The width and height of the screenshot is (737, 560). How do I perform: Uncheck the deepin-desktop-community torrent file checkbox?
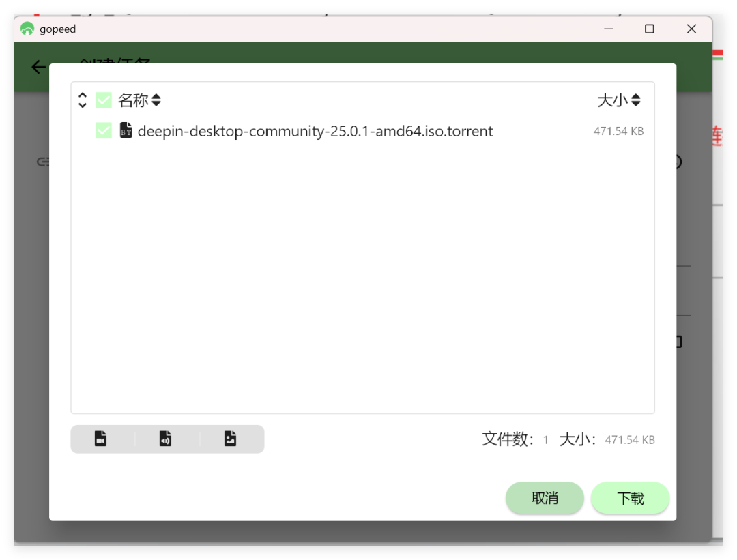pos(104,130)
